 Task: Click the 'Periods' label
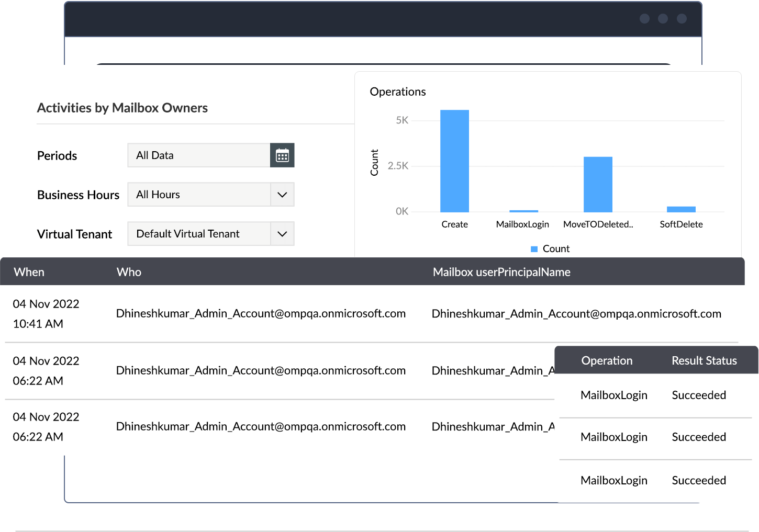(57, 156)
